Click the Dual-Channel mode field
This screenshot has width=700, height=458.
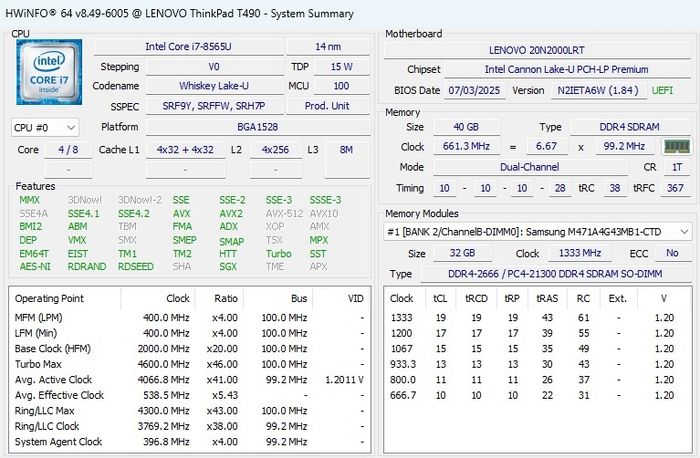529,167
